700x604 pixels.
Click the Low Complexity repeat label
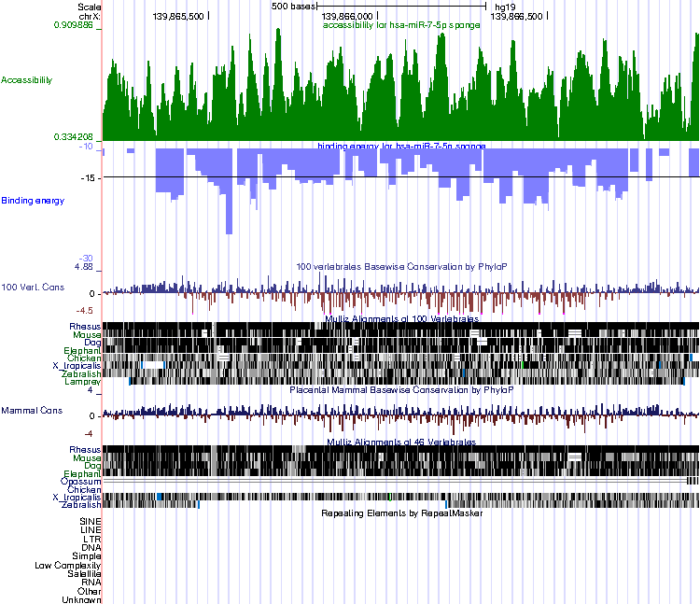68,565
